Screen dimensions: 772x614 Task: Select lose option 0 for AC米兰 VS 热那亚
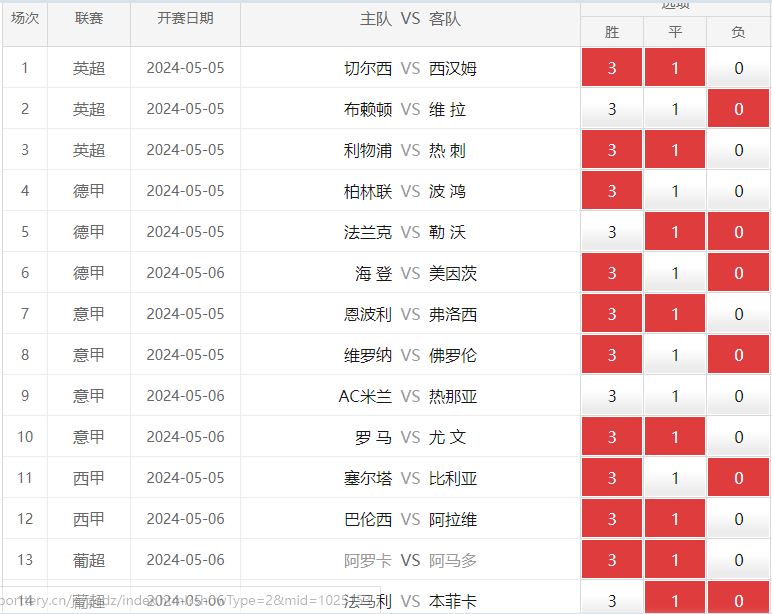(x=738, y=395)
